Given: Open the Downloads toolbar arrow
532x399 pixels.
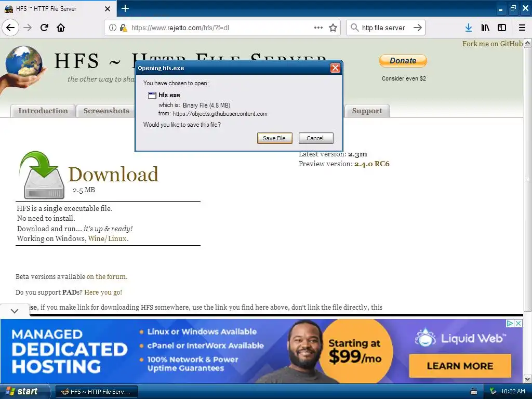Looking at the screenshot, I should [x=469, y=28].
